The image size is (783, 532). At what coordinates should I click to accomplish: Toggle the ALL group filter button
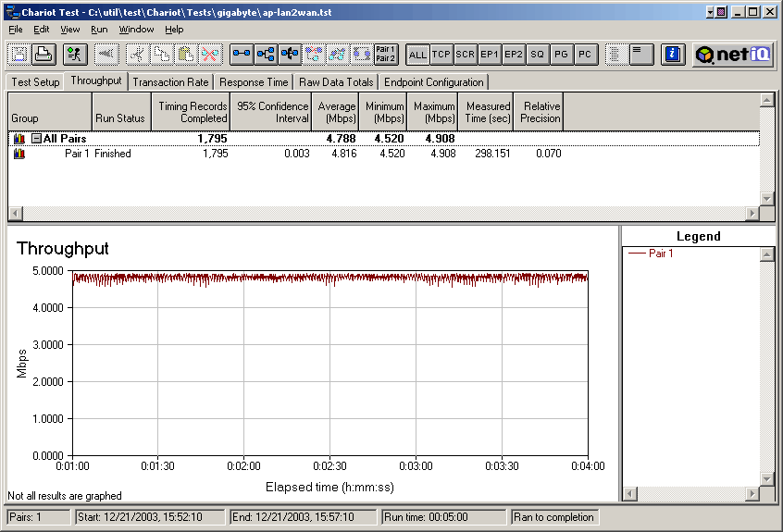pyautogui.click(x=417, y=55)
